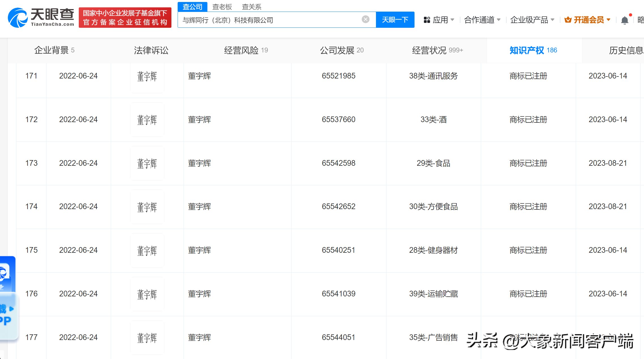Screen dimensions: 644x359
Task: Open the 法律诉讼 section tab
Action: pyautogui.click(x=151, y=50)
